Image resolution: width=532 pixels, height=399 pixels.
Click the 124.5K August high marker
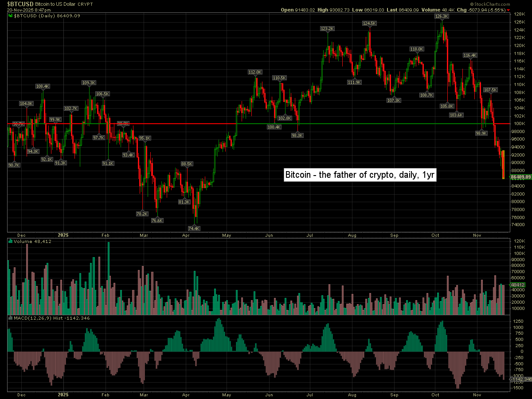point(369,23)
